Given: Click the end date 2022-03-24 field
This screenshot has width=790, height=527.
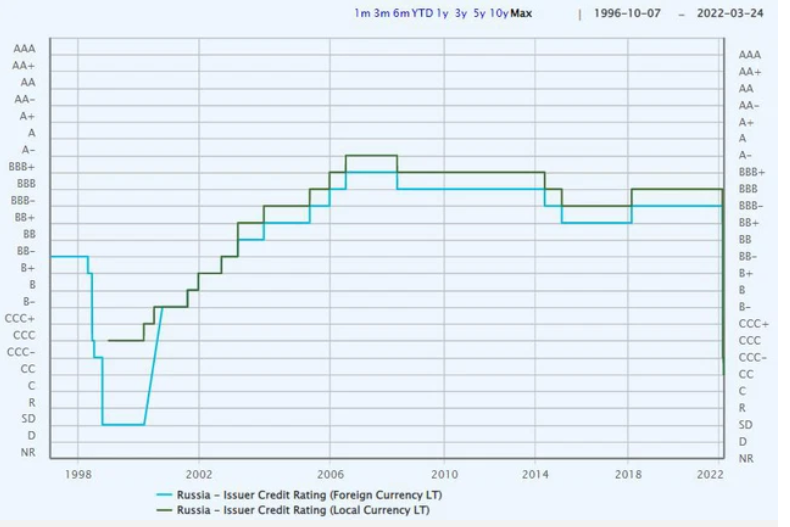Looking at the screenshot, I should coord(732,14).
